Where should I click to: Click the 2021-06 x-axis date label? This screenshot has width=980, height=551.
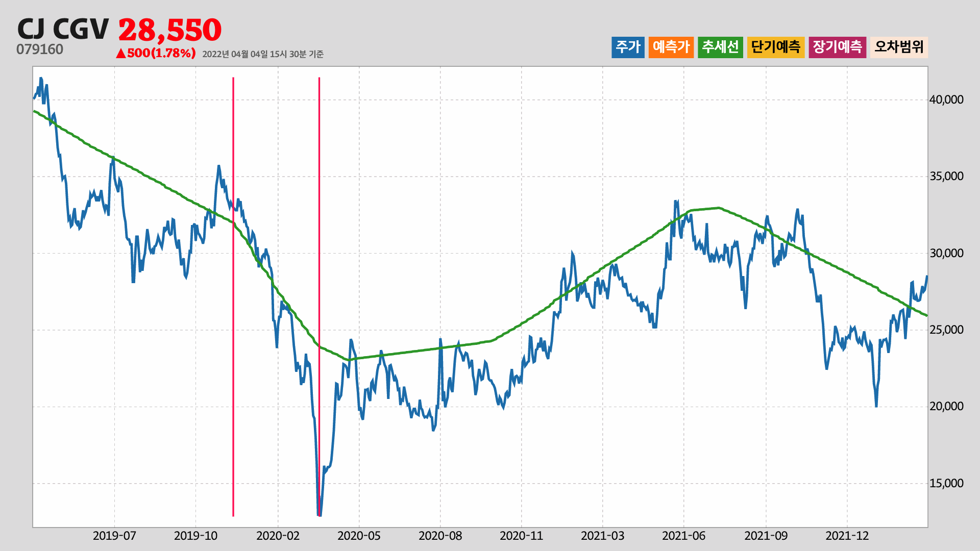tap(683, 536)
